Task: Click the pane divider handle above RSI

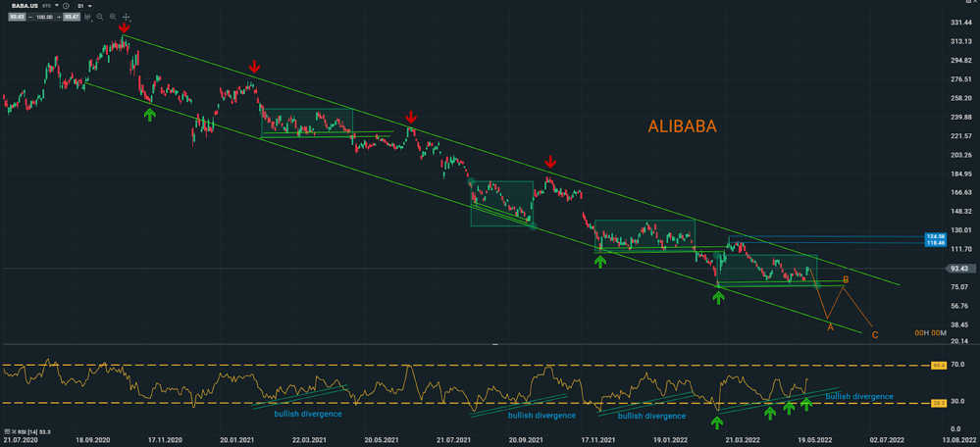Action: (495, 345)
